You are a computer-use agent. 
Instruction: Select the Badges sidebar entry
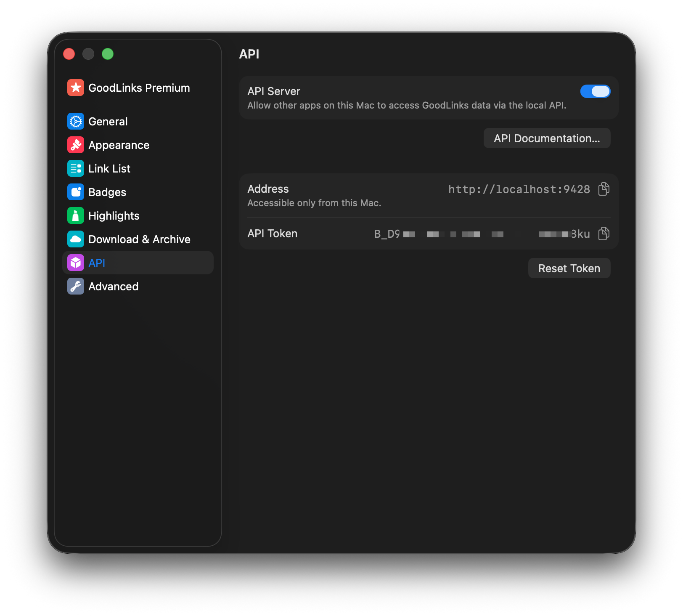click(107, 192)
